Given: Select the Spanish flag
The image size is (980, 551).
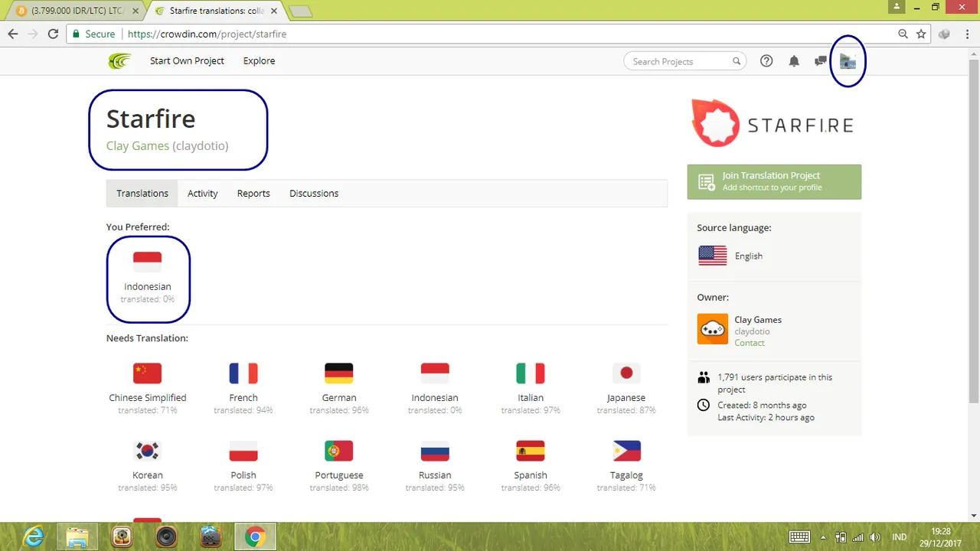Looking at the screenshot, I should 531,451.
